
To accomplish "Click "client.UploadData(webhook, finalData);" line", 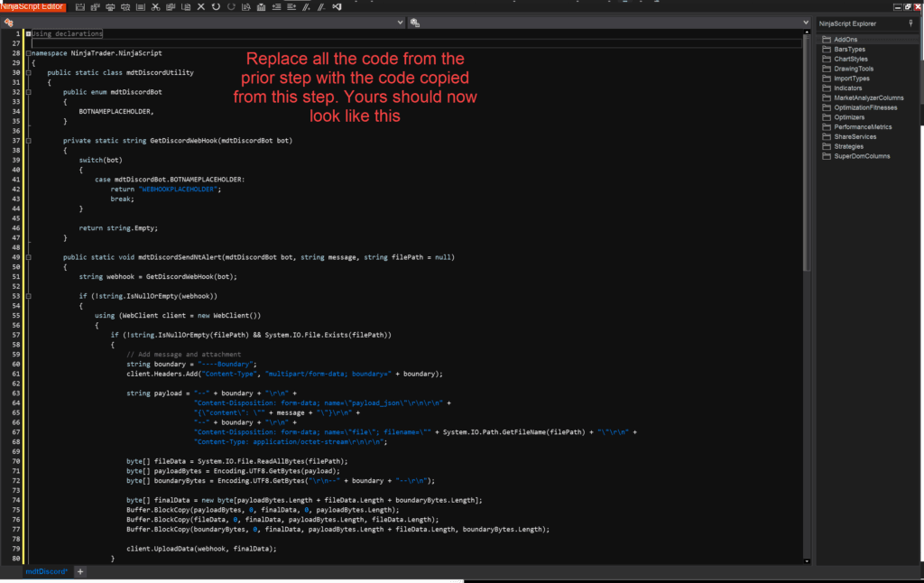I will (x=201, y=549).
